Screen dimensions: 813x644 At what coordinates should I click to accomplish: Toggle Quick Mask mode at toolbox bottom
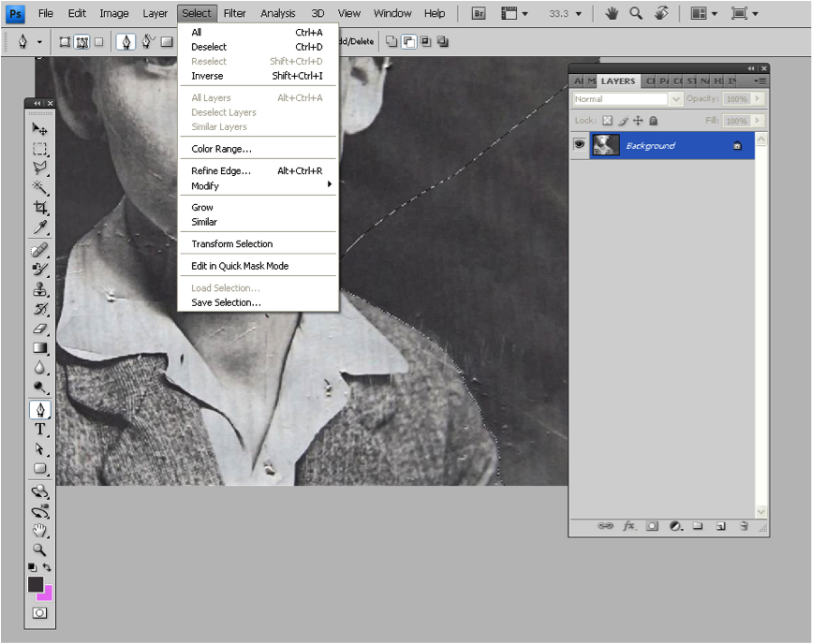(40, 613)
